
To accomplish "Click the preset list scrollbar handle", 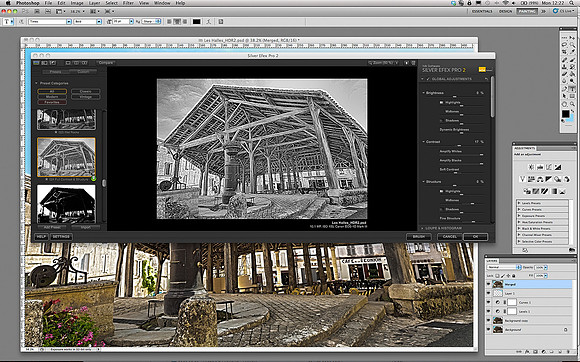I will [x=104, y=183].
